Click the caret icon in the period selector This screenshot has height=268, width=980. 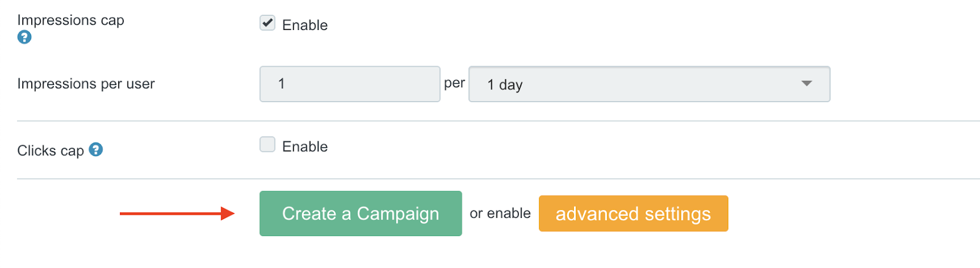[807, 84]
